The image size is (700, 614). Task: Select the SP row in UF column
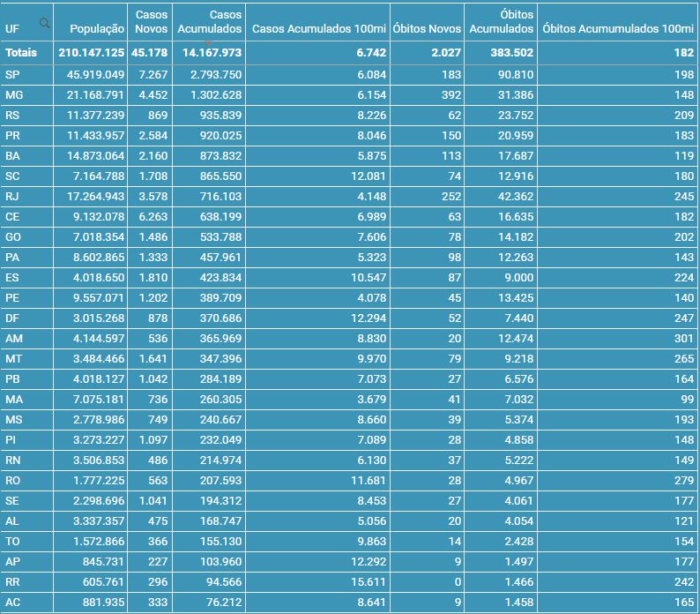click(12, 74)
